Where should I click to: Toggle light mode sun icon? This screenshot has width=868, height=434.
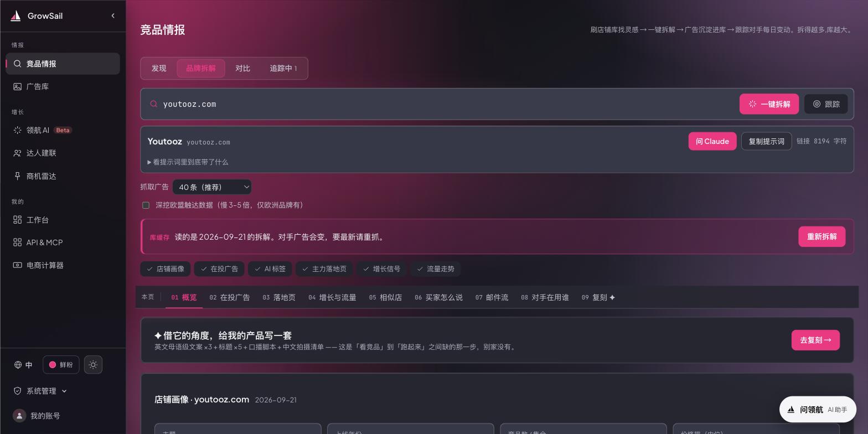click(x=93, y=365)
